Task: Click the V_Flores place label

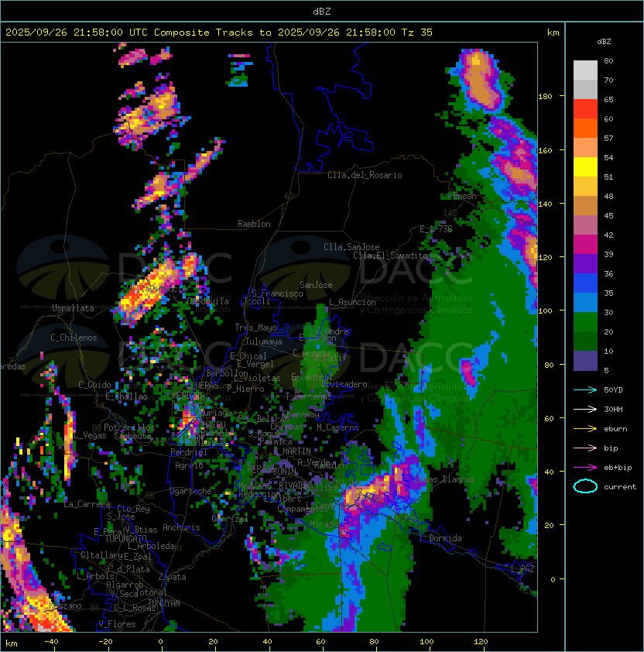Action: 117,624
